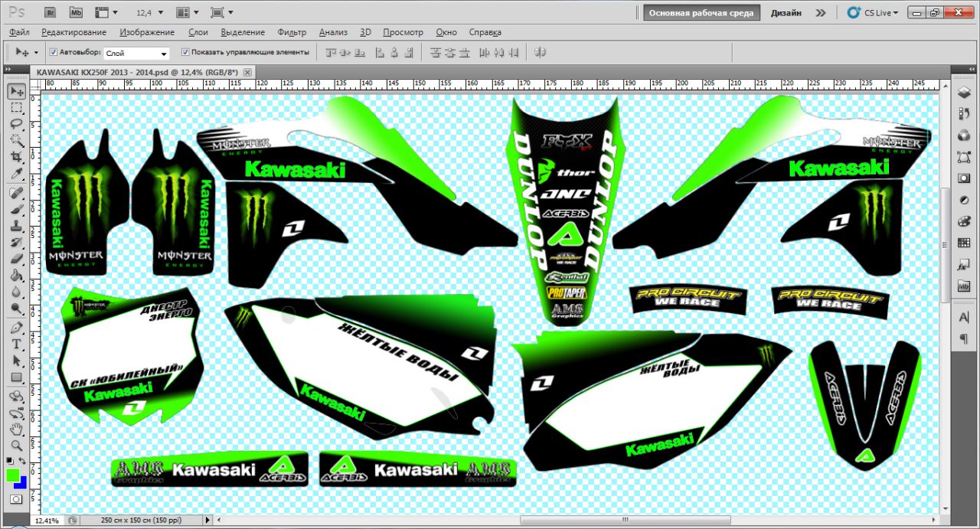This screenshot has height=529, width=980.
Task: Open the Layers panel icon
Action: pyautogui.click(x=964, y=92)
